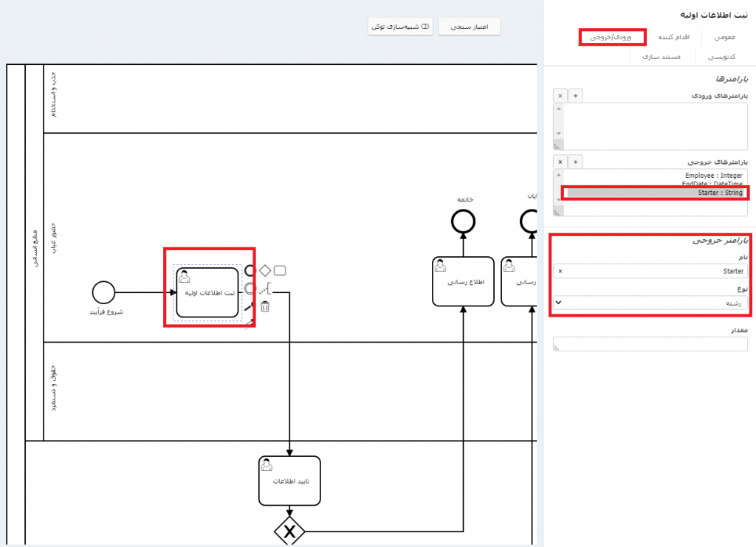The image size is (756, 547).
Task: Click the trash icon to delete the task
Action: (x=265, y=306)
